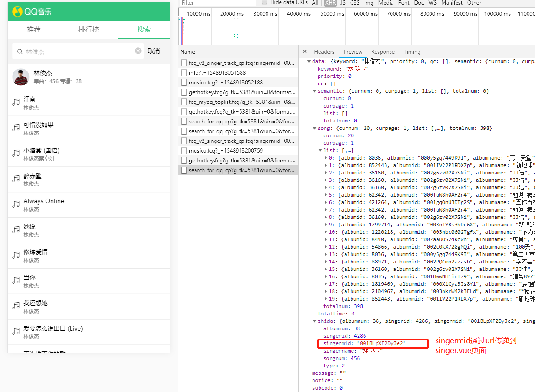Check the box for fcg_myqq_toplist.fcg request
This screenshot has width=535, height=392.
[x=184, y=102]
